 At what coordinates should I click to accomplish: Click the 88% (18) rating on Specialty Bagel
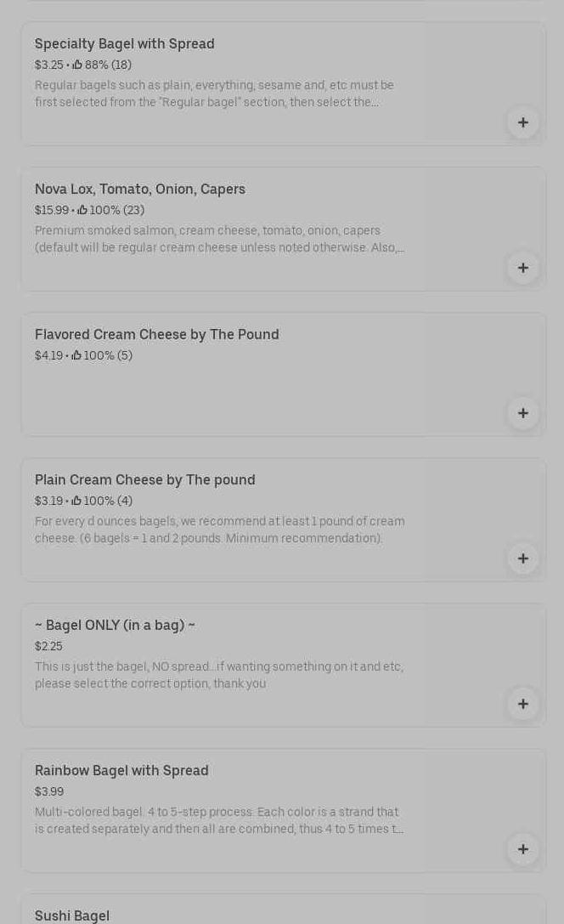(102, 65)
